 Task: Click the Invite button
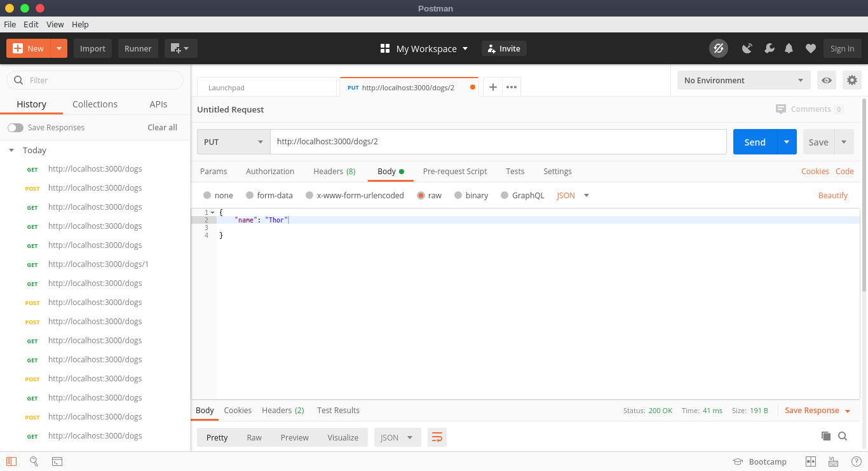click(505, 48)
